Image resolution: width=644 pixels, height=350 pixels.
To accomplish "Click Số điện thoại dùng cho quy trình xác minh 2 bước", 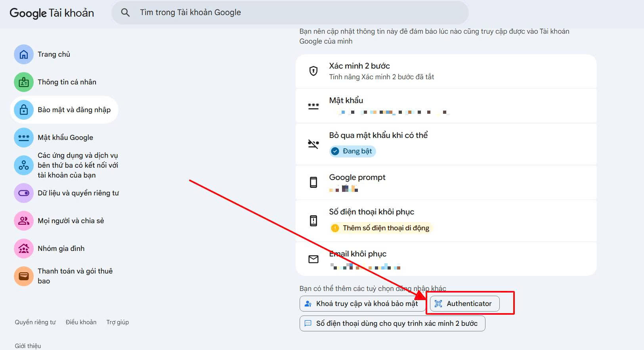I will click(x=392, y=323).
